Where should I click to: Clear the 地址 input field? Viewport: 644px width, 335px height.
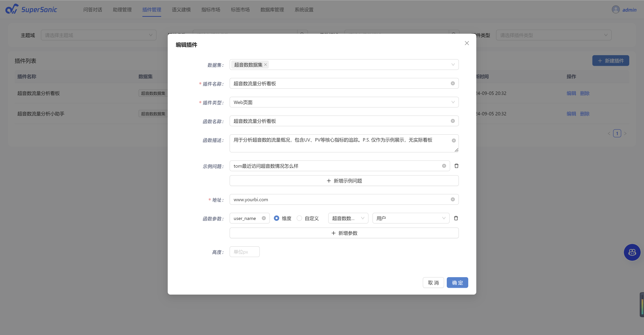pyautogui.click(x=452, y=200)
